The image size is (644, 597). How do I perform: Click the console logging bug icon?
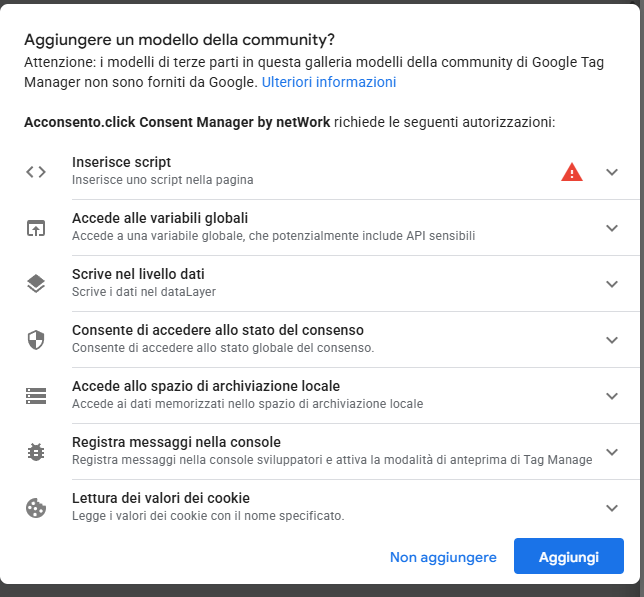[36, 452]
